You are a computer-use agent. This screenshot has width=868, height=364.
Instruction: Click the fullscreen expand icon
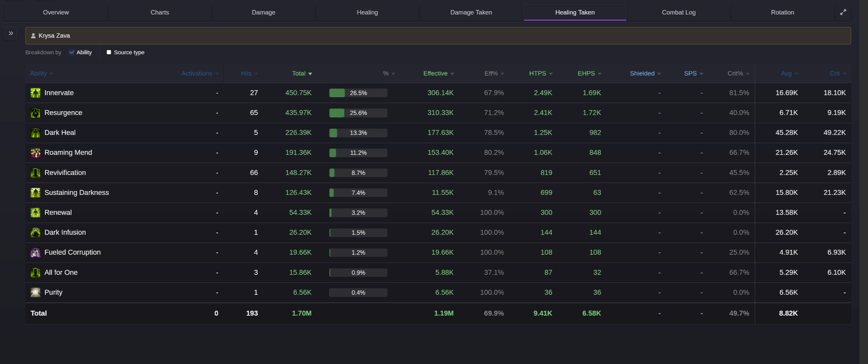pyautogui.click(x=843, y=12)
